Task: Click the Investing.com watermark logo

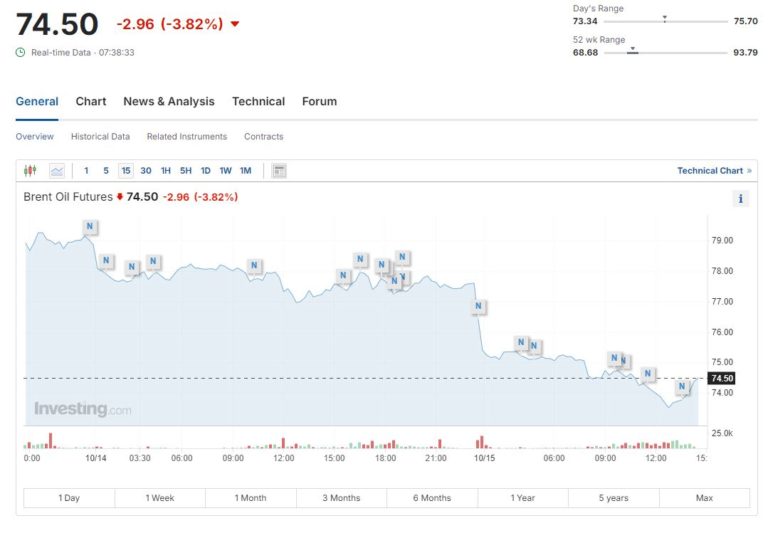Action: click(82, 409)
